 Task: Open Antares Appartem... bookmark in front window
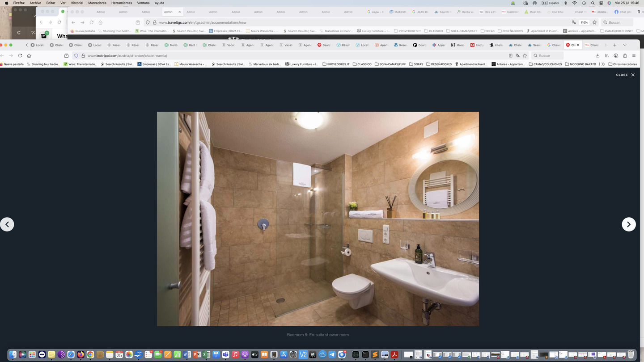508,64
